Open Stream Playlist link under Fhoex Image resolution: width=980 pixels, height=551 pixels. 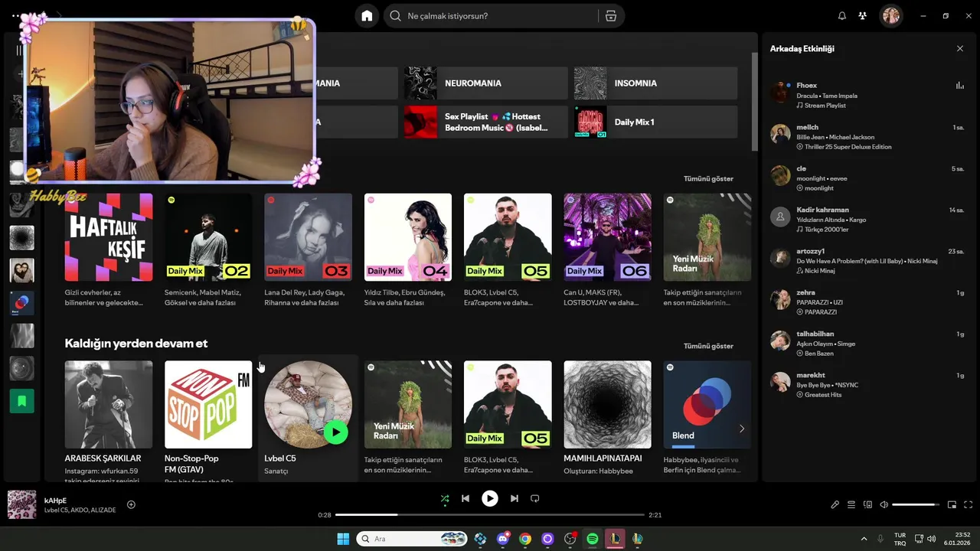825,106
